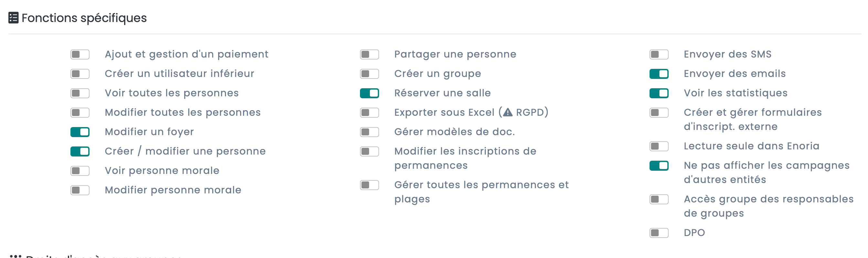This screenshot has height=258, width=868.
Task: Turn off Ne pas afficher les campagnes toggle
Action: [659, 166]
